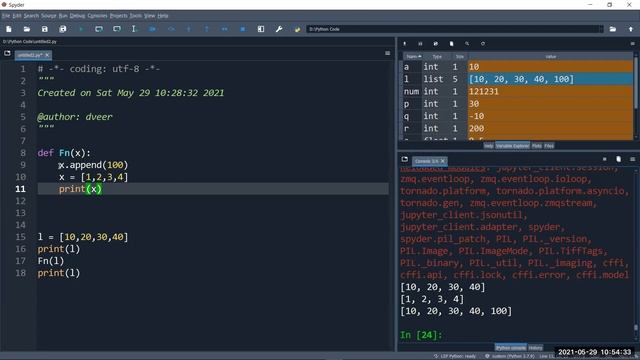Select the list variable 'l' value cell
The height and width of the screenshot is (360, 640).
550,79
